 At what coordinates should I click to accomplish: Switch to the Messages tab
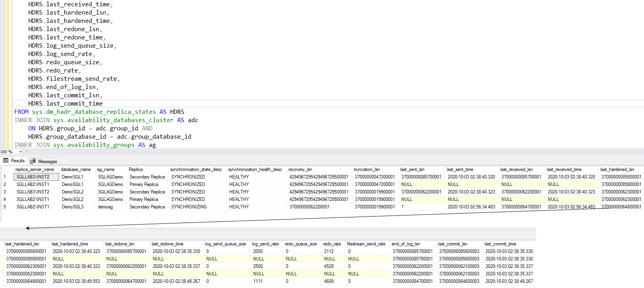(47, 162)
